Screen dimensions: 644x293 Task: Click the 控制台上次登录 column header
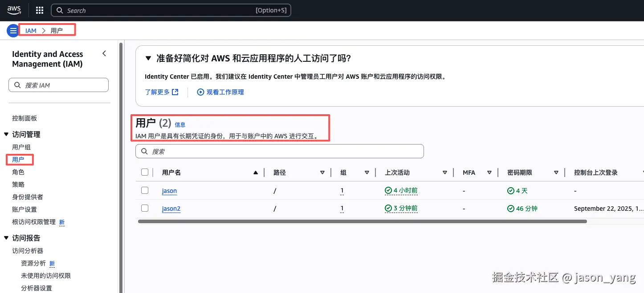[596, 173]
